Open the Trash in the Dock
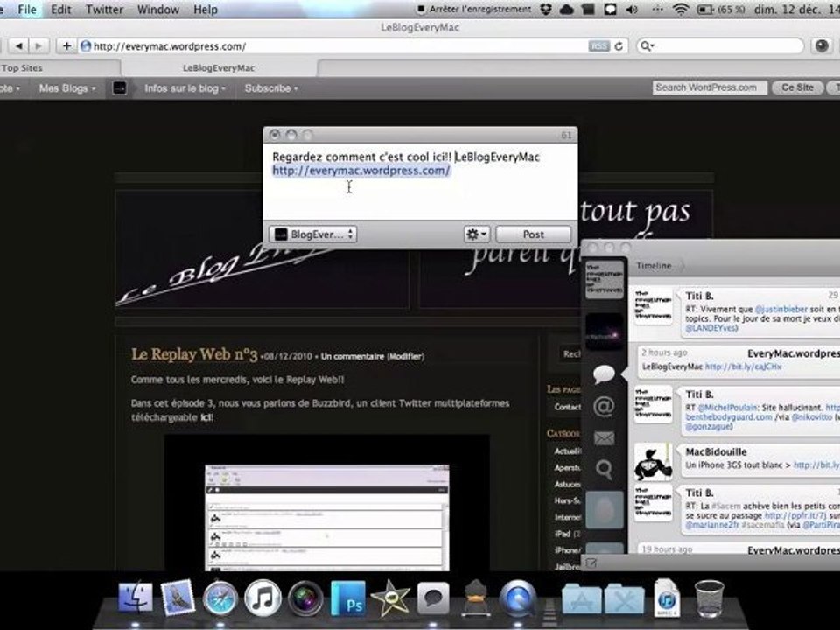 (x=709, y=598)
